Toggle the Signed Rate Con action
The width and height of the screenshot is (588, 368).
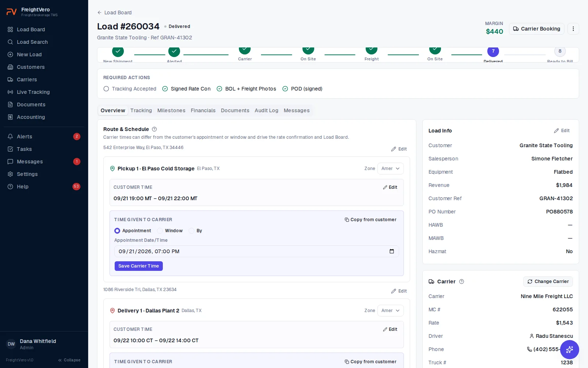(x=186, y=89)
